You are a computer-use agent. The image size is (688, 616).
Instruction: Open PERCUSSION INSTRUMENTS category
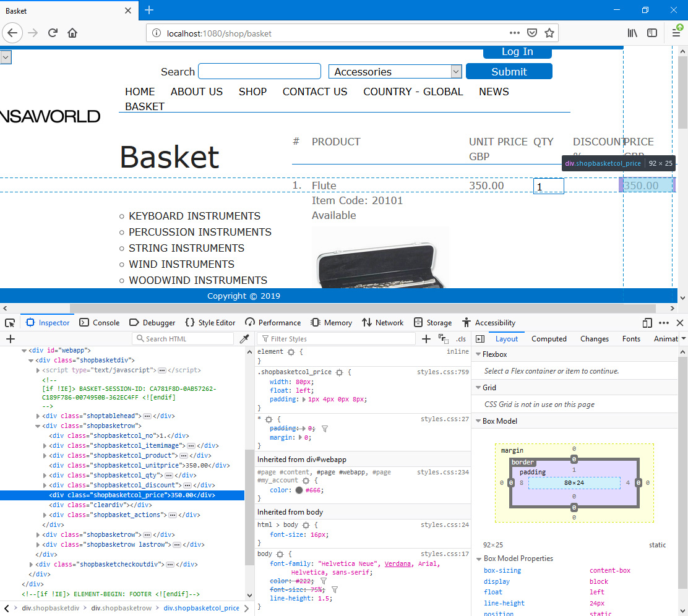click(200, 232)
